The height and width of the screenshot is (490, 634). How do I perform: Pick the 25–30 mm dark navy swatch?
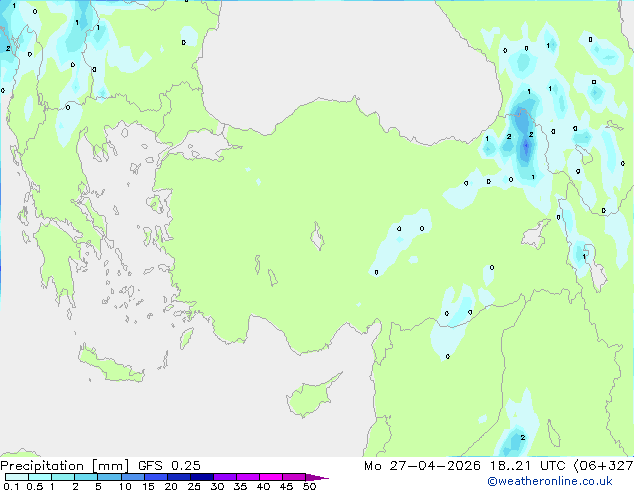click(202, 477)
